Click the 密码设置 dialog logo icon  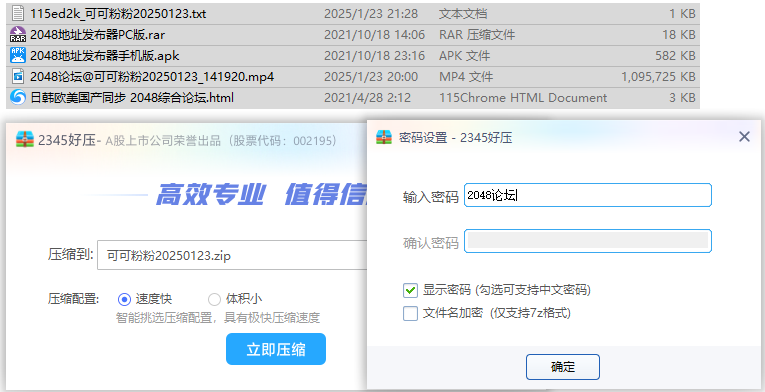click(x=384, y=137)
